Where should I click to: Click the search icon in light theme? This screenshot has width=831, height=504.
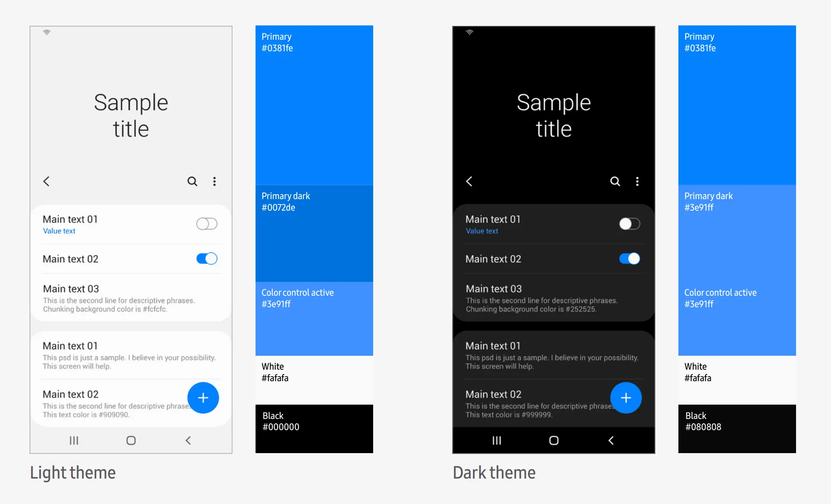point(192,181)
